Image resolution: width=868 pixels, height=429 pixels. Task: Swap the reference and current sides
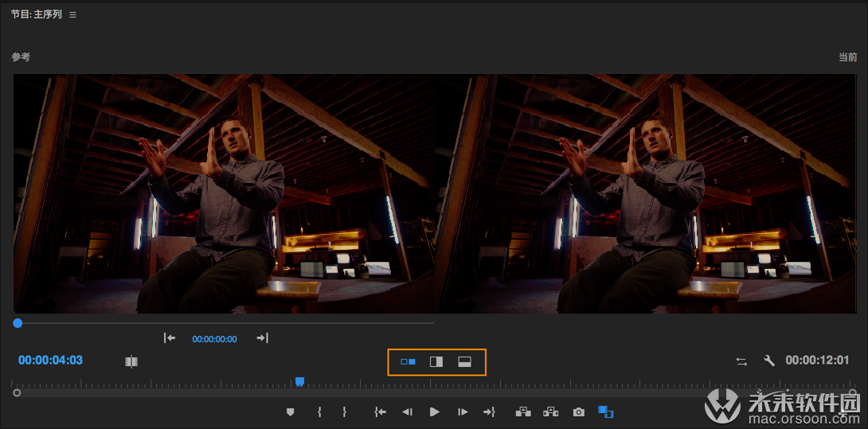(741, 361)
